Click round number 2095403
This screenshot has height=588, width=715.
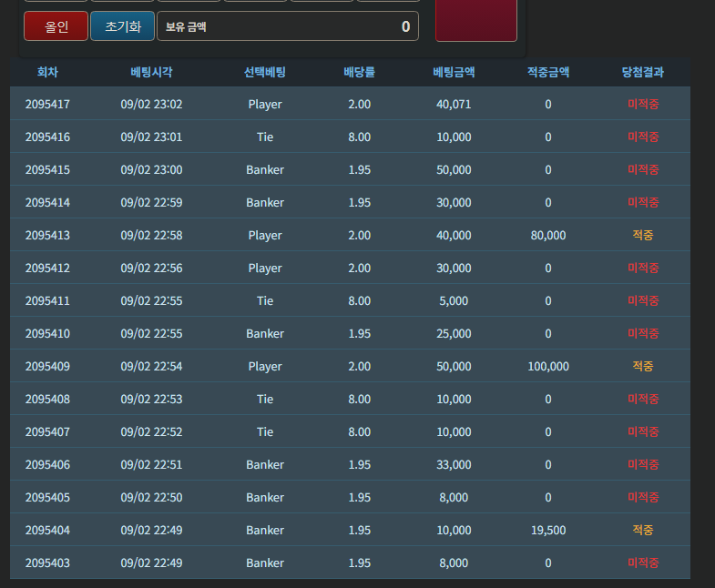click(47, 563)
